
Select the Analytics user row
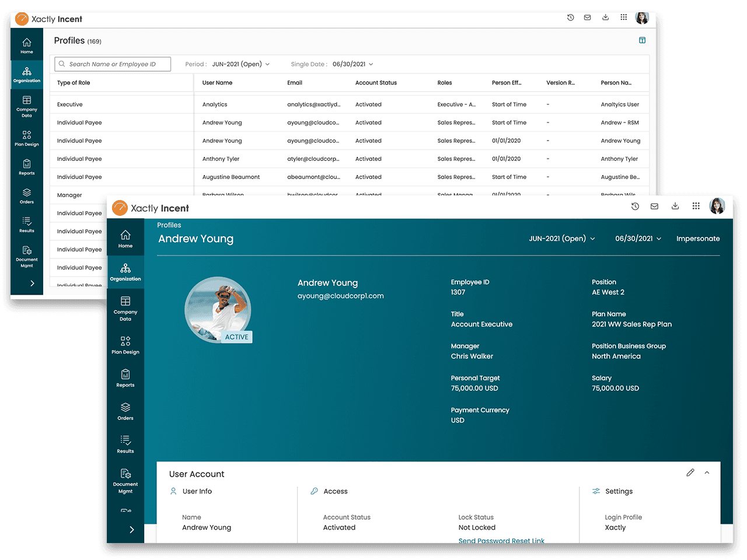point(349,104)
